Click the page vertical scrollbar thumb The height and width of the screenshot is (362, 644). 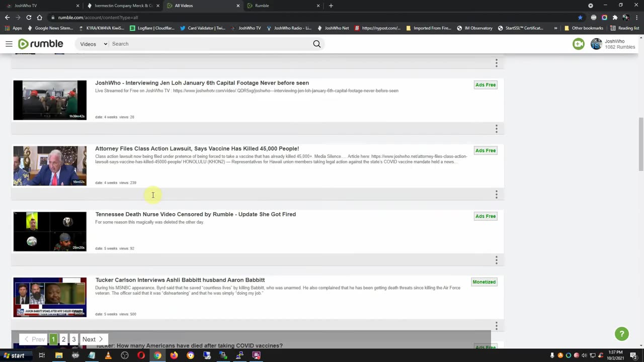640,144
